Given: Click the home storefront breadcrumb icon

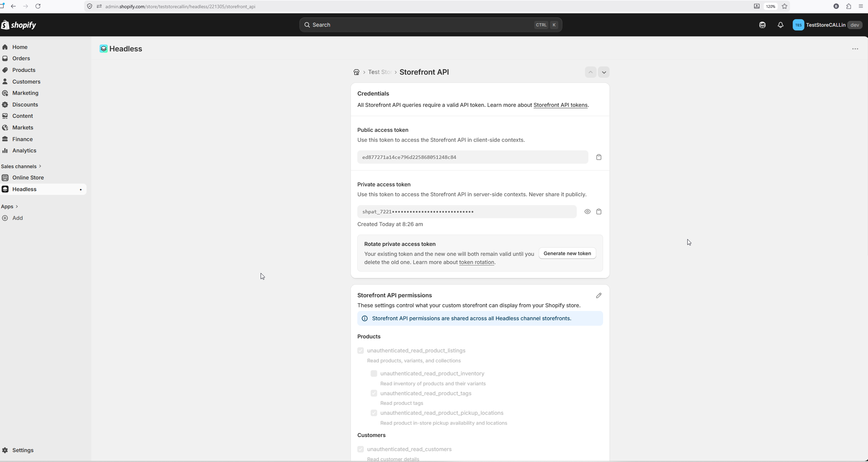Looking at the screenshot, I should tap(356, 72).
